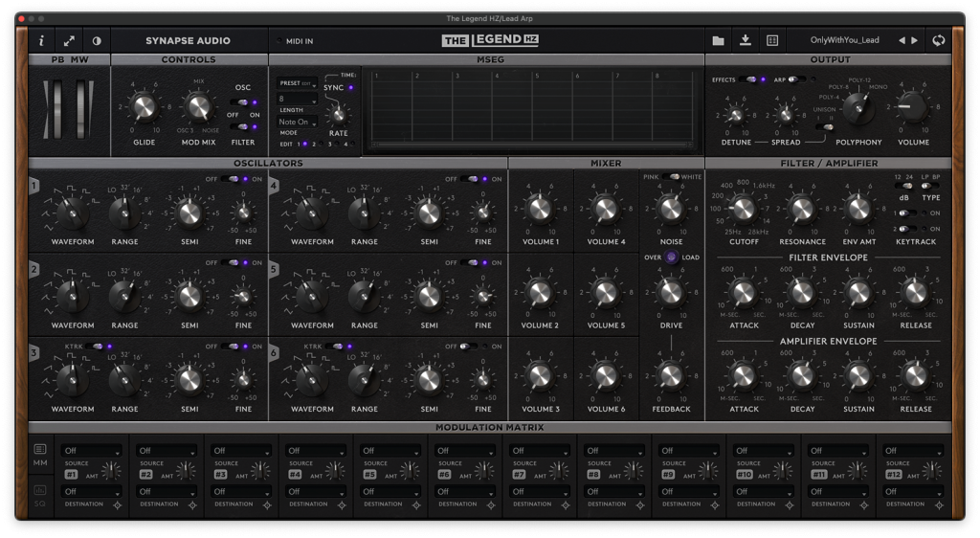Toggle the Effects switch in Output
Screen dimensions: 980x538
749,79
